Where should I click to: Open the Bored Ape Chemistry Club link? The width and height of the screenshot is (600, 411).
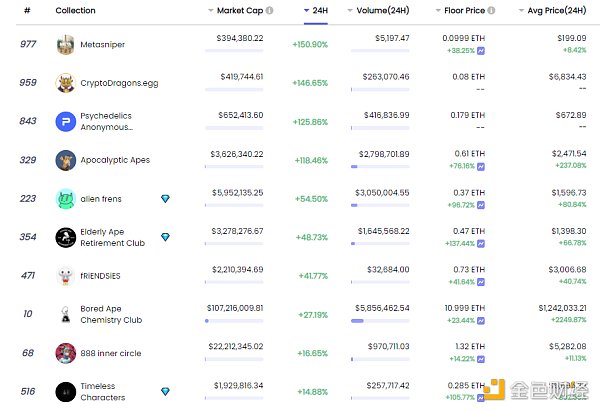[108, 314]
